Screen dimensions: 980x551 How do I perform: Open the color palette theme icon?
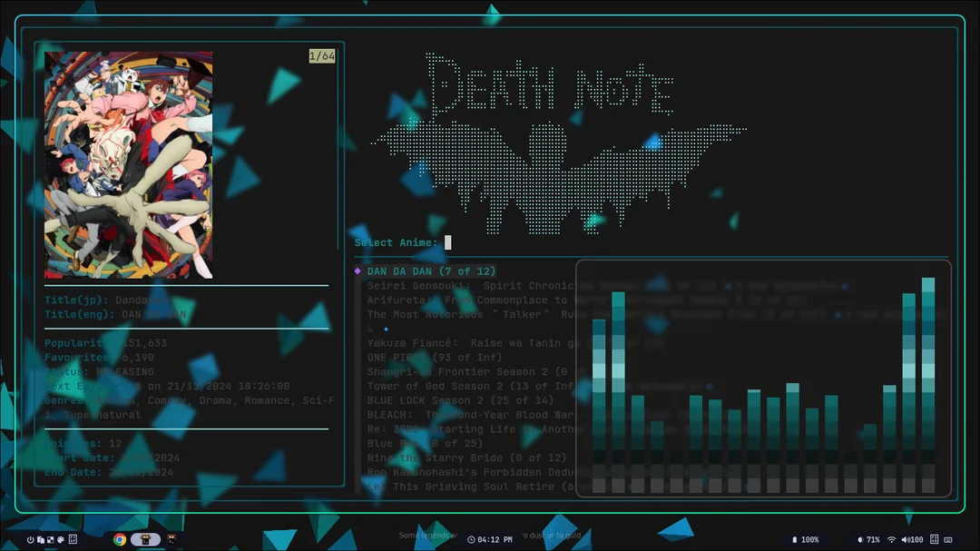(61, 540)
